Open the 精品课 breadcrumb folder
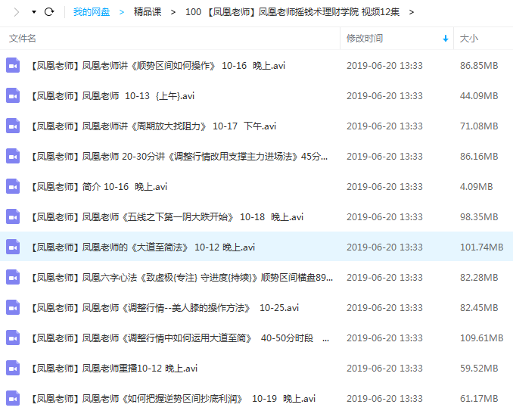The height and width of the screenshot is (420, 513). [147, 12]
